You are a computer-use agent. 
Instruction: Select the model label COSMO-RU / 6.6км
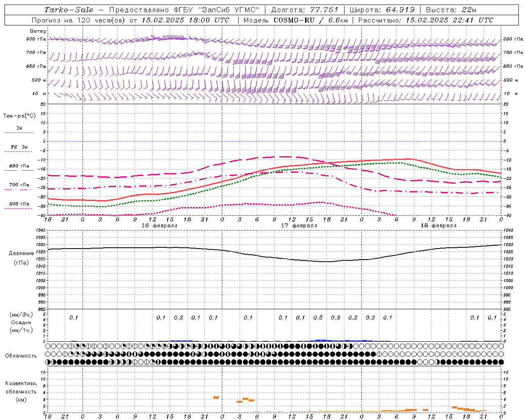click(x=310, y=20)
